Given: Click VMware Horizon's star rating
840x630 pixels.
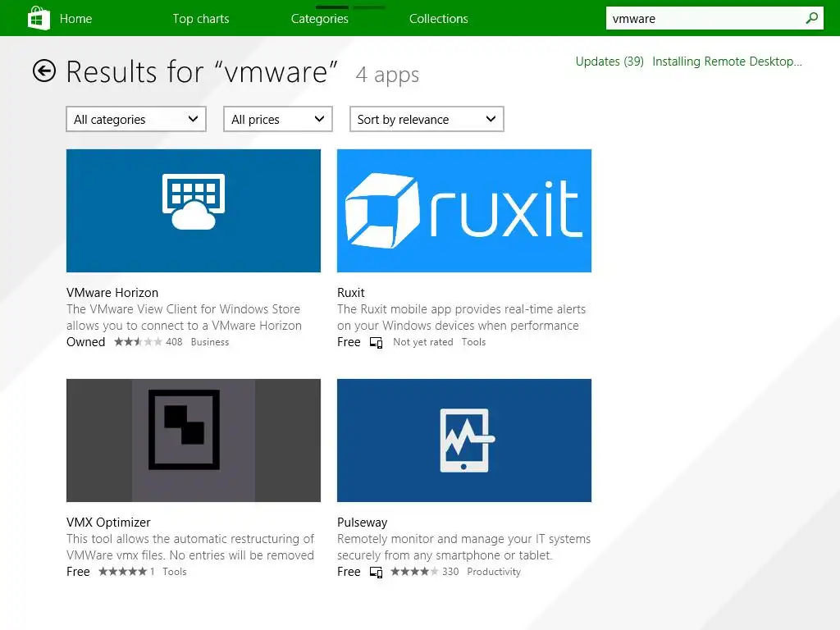Looking at the screenshot, I should point(138,342).
